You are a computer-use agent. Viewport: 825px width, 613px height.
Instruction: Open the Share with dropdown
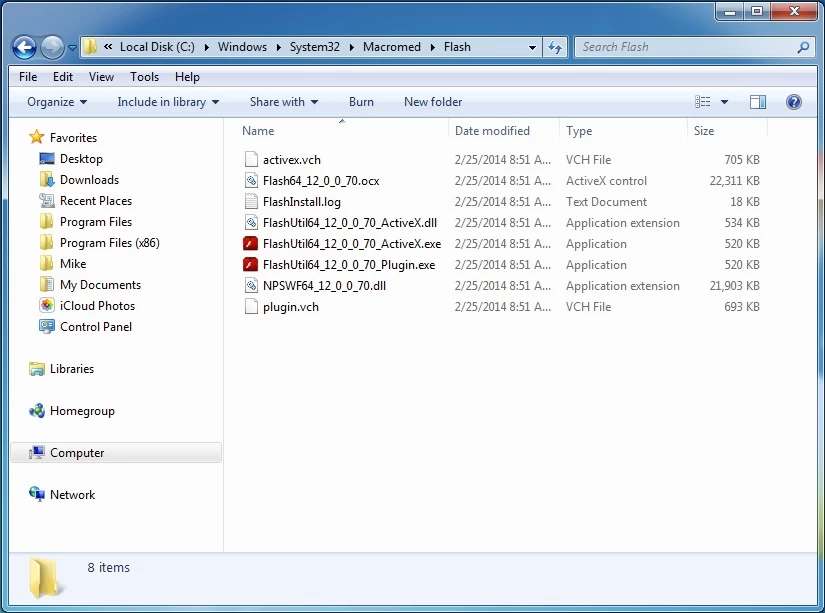[284, 102]
